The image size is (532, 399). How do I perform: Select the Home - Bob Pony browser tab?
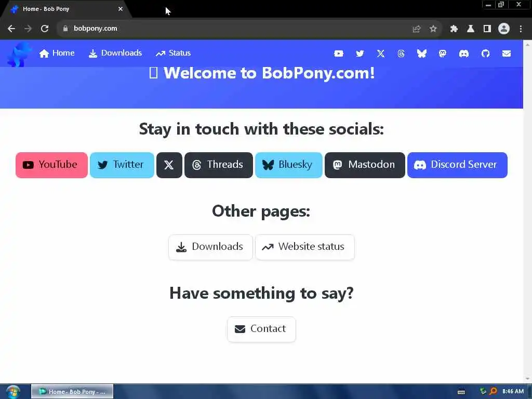point(66,9)
